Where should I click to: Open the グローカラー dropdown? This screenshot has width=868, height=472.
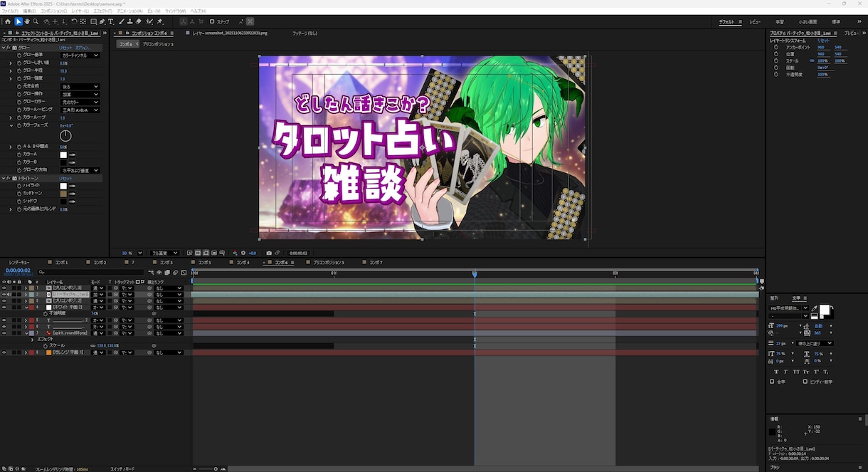click(x=80, y=102)
